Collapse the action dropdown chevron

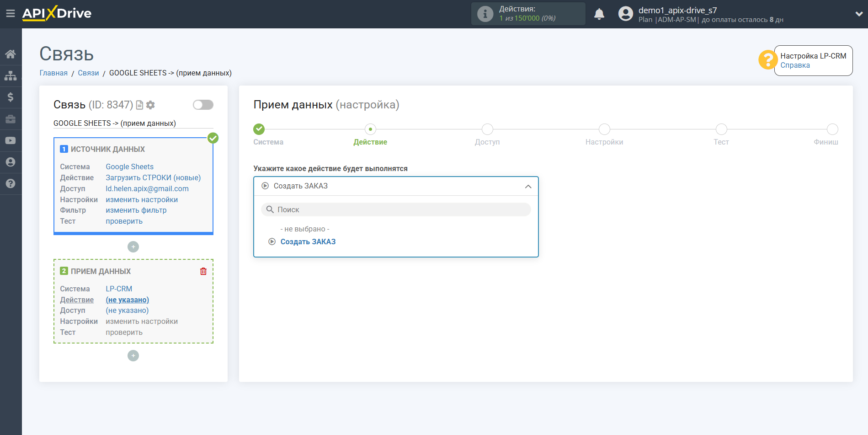(528, 186)
